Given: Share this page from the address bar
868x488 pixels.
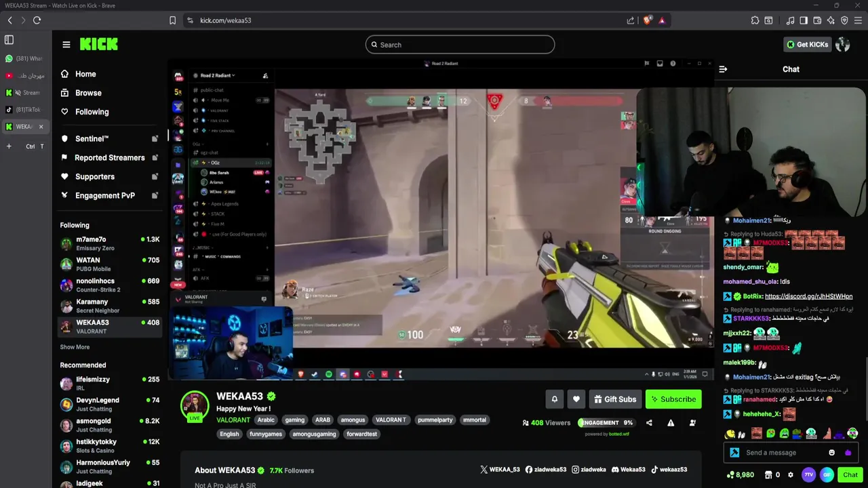Looking at the screenshot, I should 631,20.
